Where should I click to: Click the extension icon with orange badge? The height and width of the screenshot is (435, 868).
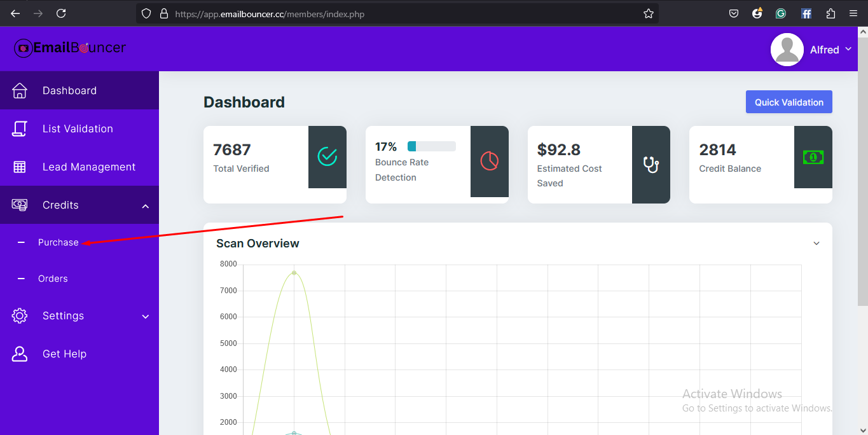click(x=757, y=13)
